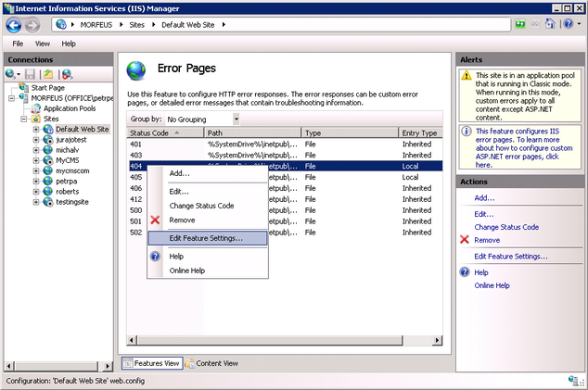Image resolution: width=588 pixels, height=390 pixels.
Task: Click the Start Page icon in tree
Action: click(24, 87)
